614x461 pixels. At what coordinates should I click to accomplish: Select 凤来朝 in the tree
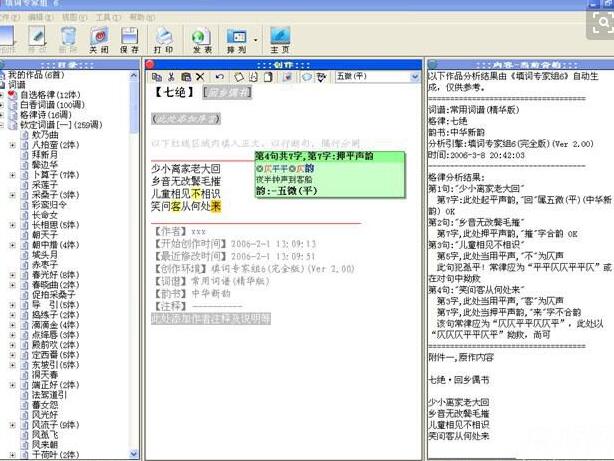click(x=45, y=445)
